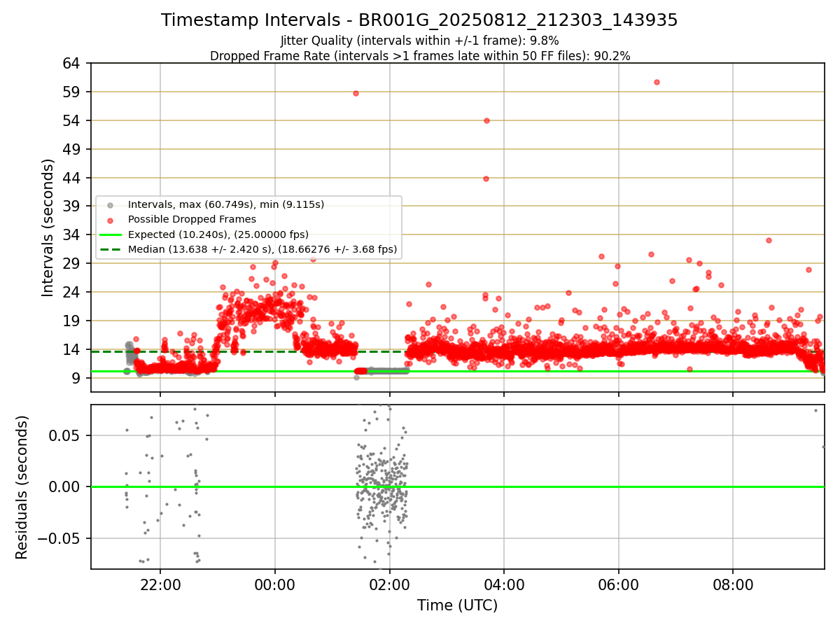Screen dimensions: 840x630
Task: Click the 'Residuals (seconds)' y-axis label
Action: (22, 487)
